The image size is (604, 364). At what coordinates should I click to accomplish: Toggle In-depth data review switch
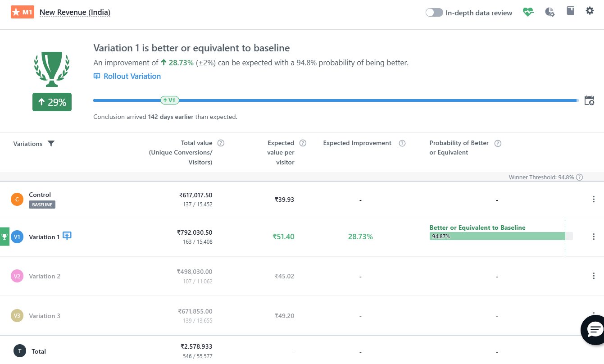click(434, 13)
